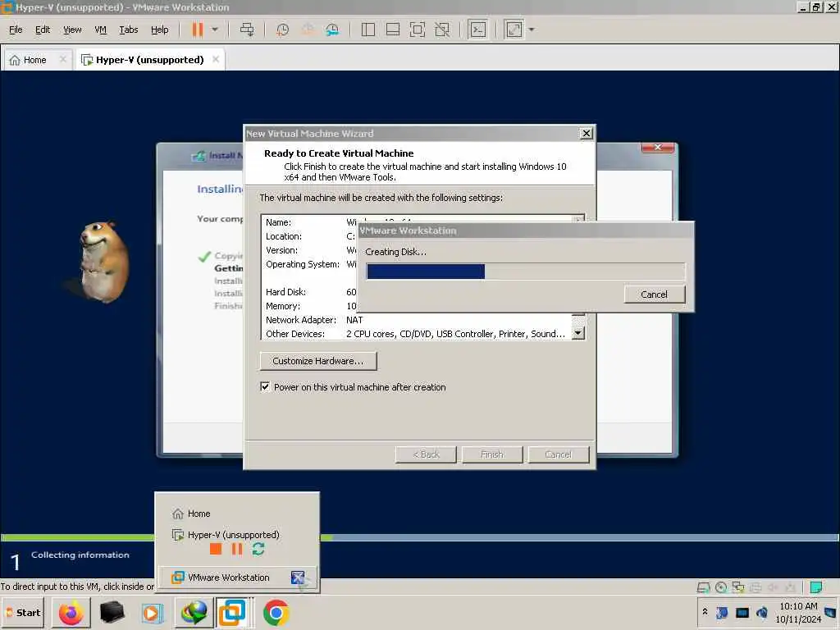Select the Network Adapter NAT row
The image size is (840, 630).
tap(417, 320)
